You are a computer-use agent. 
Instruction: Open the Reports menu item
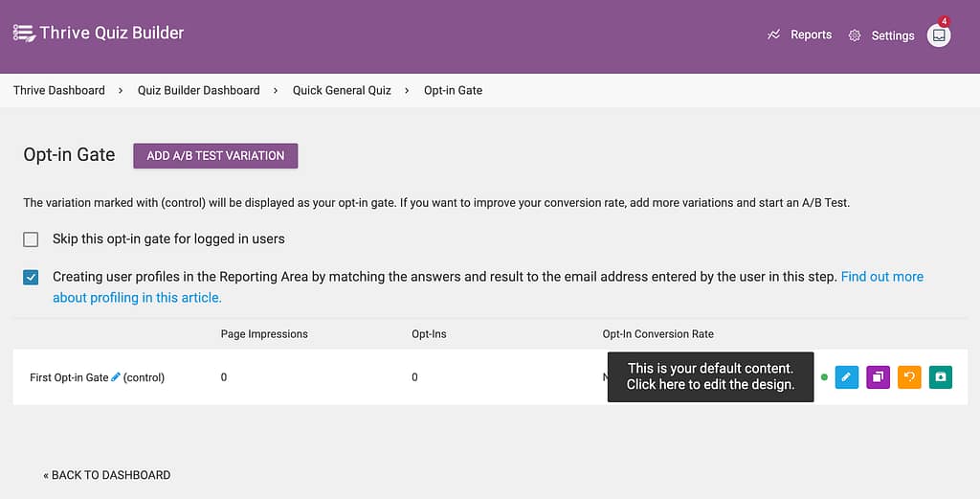pos(812,35)
